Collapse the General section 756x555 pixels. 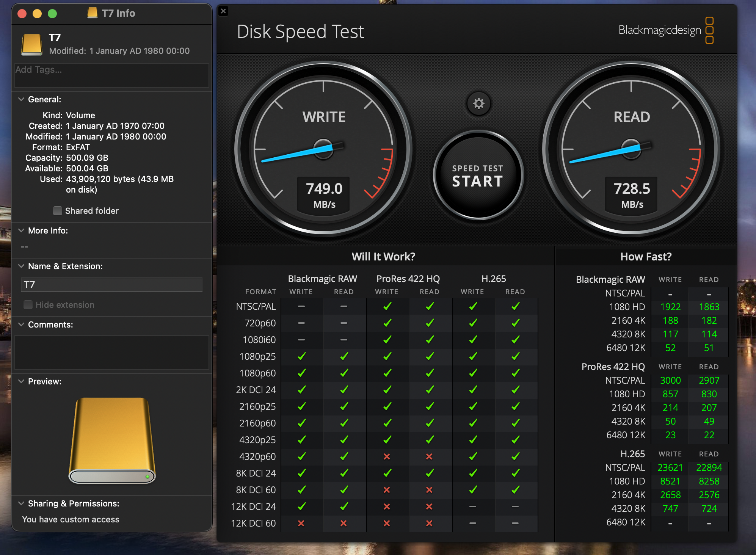click(x=21, y=99)
